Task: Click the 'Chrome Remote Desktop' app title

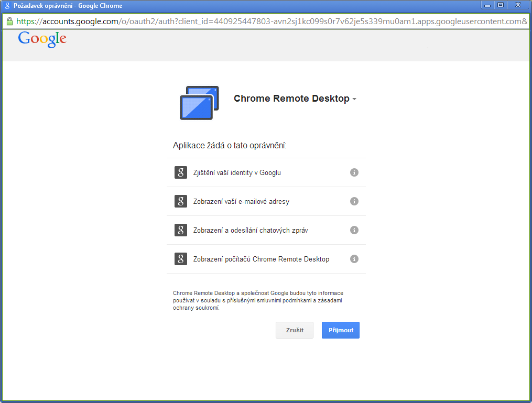Action: click(x=291, y=99)
